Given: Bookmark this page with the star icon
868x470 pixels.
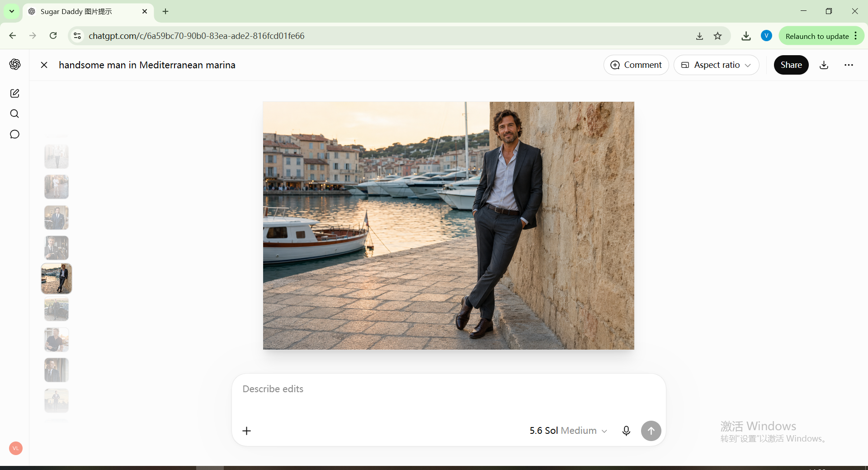Looking at the screenshot, I should click(x=717, y=36).
